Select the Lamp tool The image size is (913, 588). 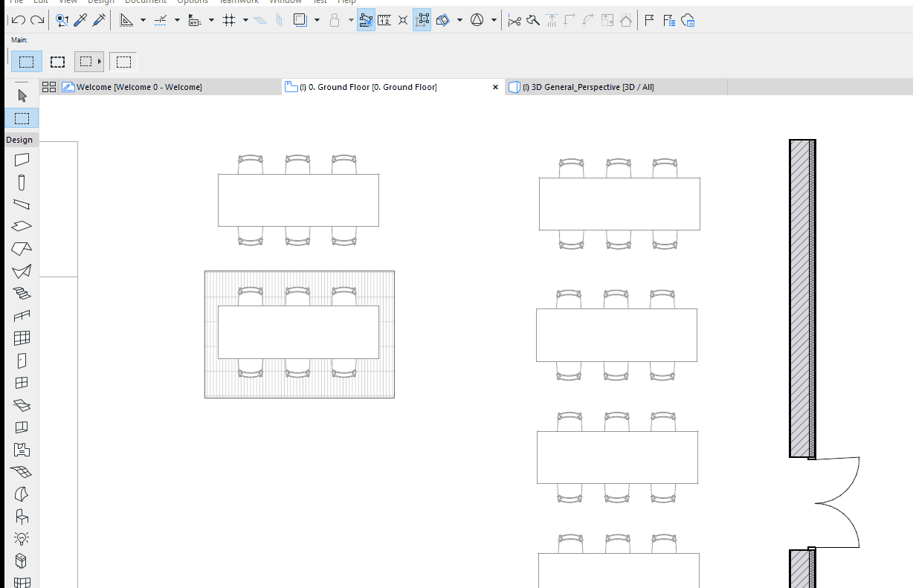(x=22, y=538)
